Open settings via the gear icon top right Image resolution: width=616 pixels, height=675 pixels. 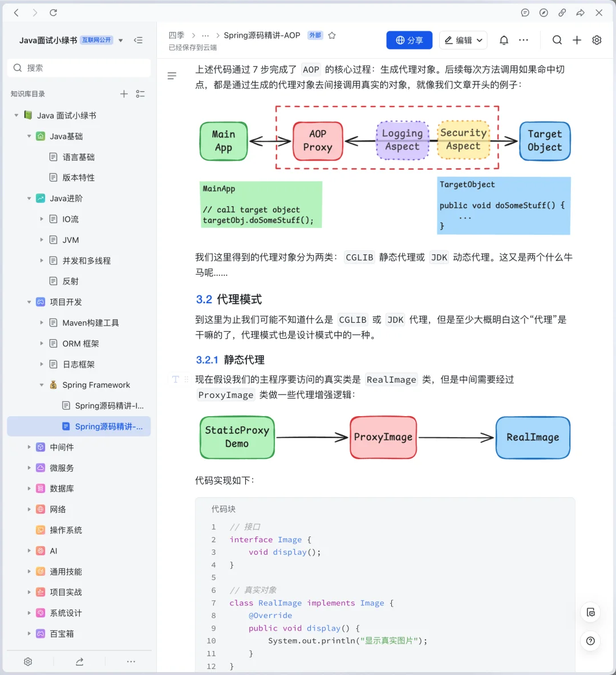(597, 40)
